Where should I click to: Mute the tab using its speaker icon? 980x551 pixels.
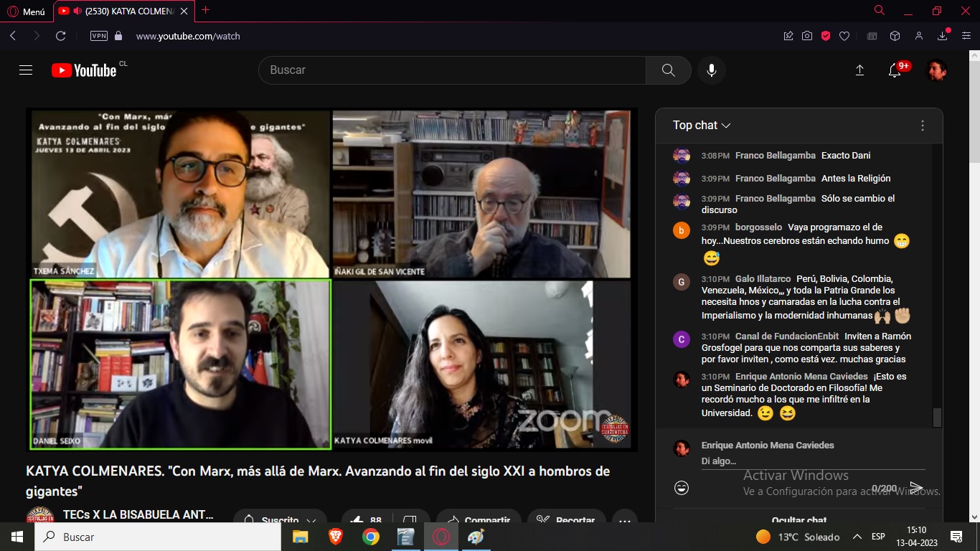(x=77, y=11)
